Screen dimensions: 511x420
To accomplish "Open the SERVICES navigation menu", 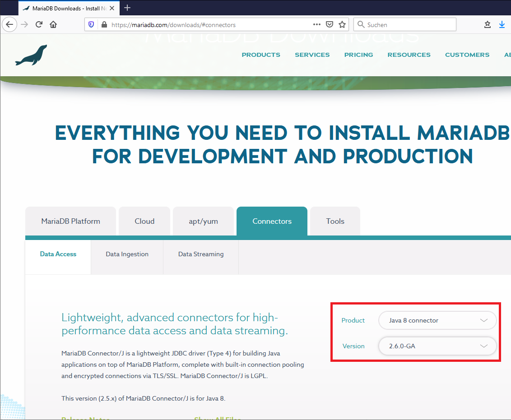I will click(312, 55).
